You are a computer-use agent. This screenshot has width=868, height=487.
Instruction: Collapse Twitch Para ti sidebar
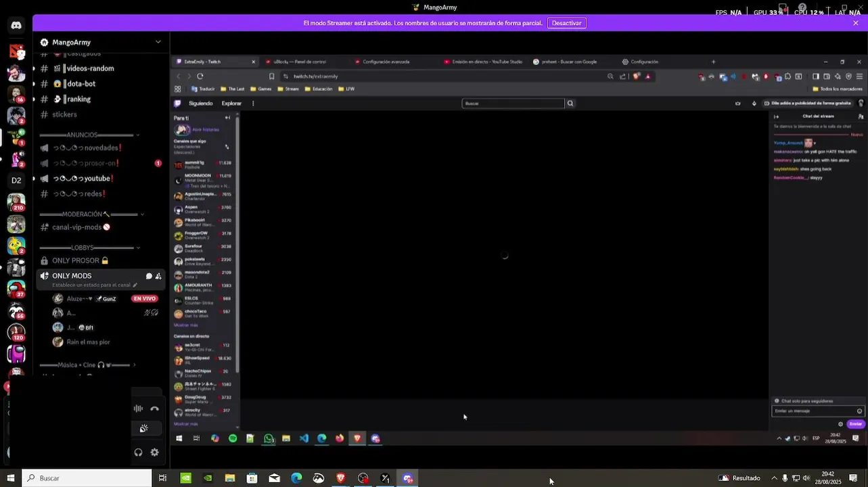point(227,118)
